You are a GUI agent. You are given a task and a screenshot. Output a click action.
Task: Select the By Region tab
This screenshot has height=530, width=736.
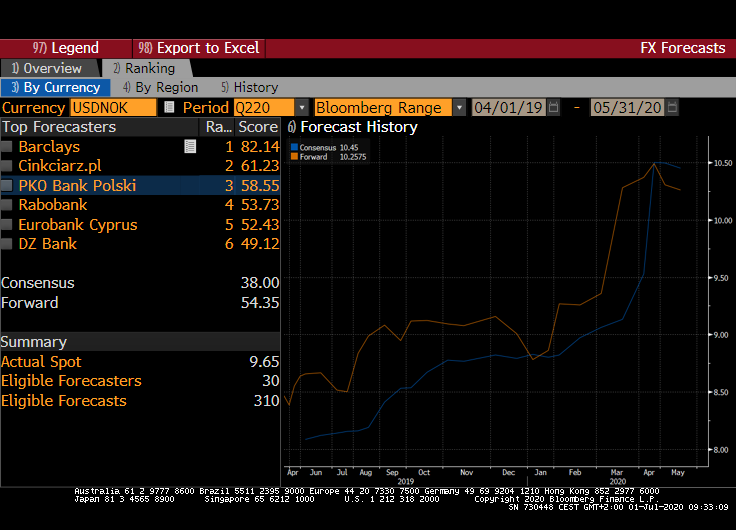tap(160, 87)
